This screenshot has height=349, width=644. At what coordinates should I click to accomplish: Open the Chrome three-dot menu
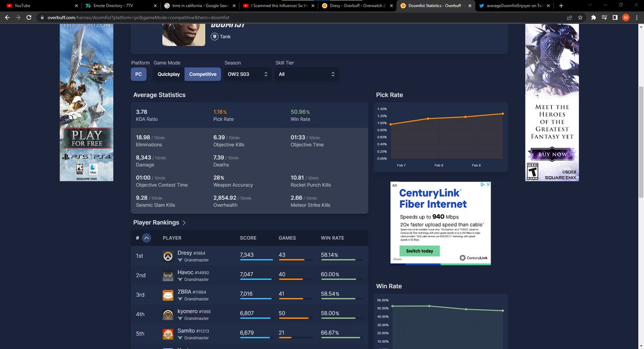point(637,17)
